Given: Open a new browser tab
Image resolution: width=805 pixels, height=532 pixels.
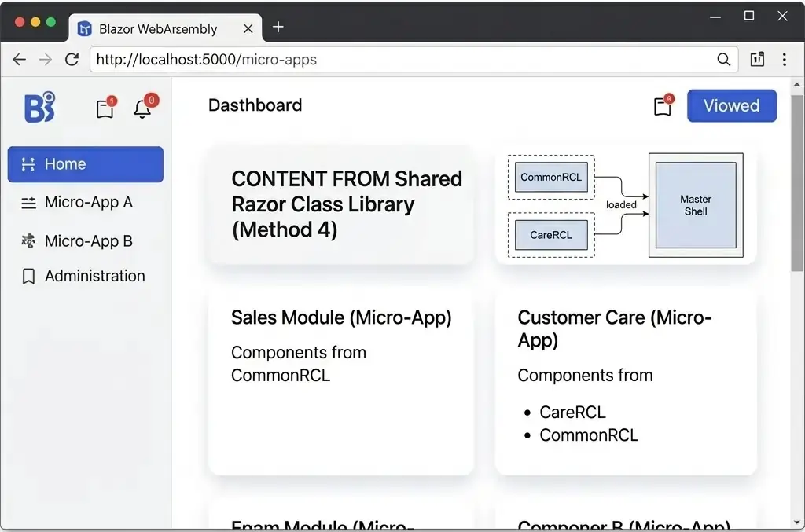Looking at the screenshot, I should (278, 27).
